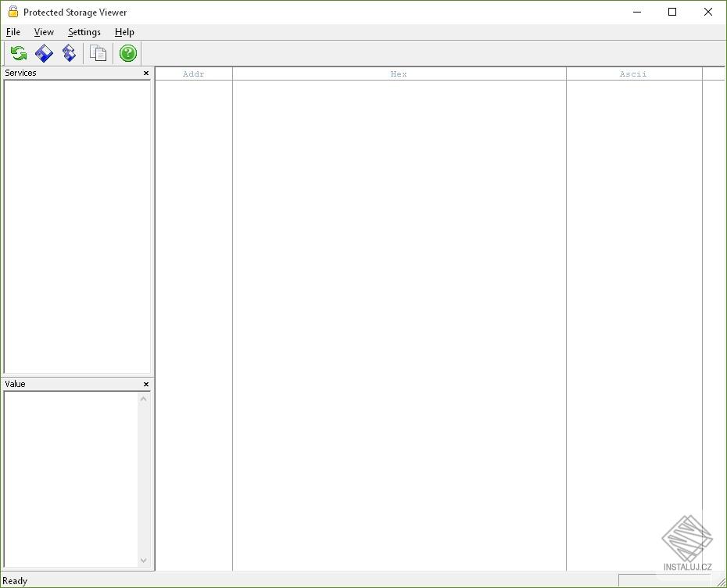Viewport: 727px width, 588px height.
Task: Click inside the empty Services list
Action: tap(76, 227)
